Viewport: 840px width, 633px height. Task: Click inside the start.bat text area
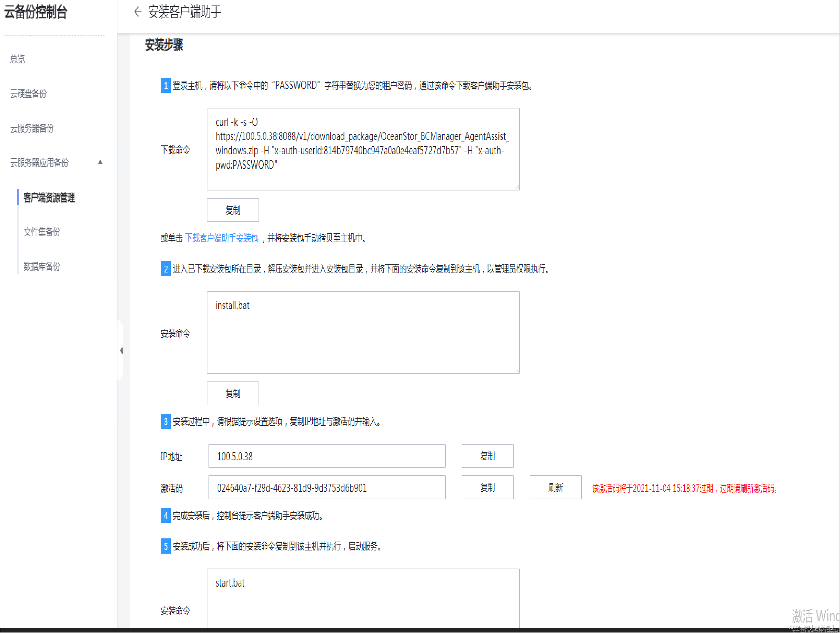point(363,598)
